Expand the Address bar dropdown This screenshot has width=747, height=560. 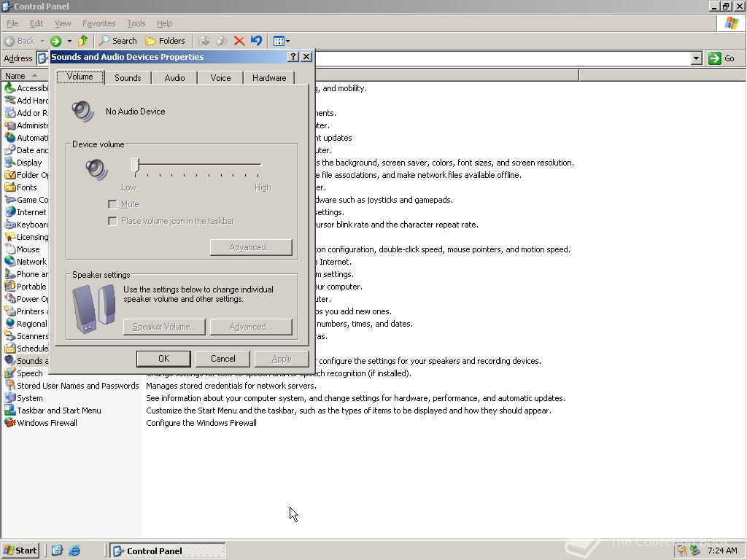pyautogui.click(x=697, y=58)
